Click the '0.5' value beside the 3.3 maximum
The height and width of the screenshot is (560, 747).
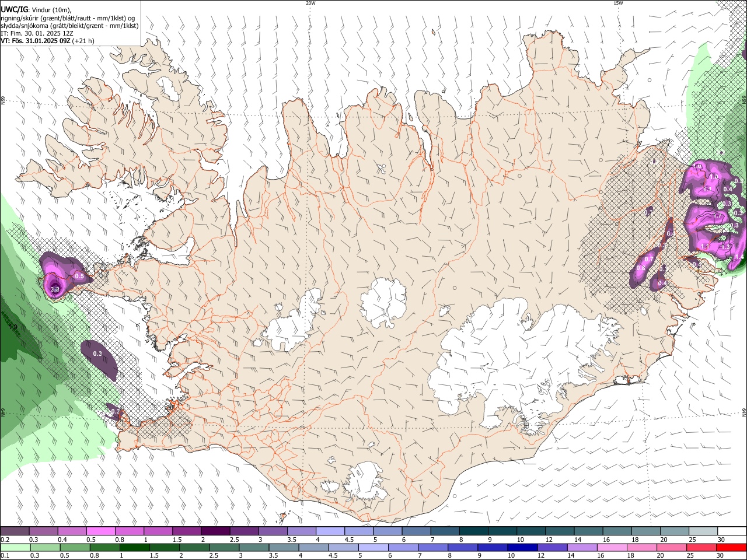tap(80, 276)
